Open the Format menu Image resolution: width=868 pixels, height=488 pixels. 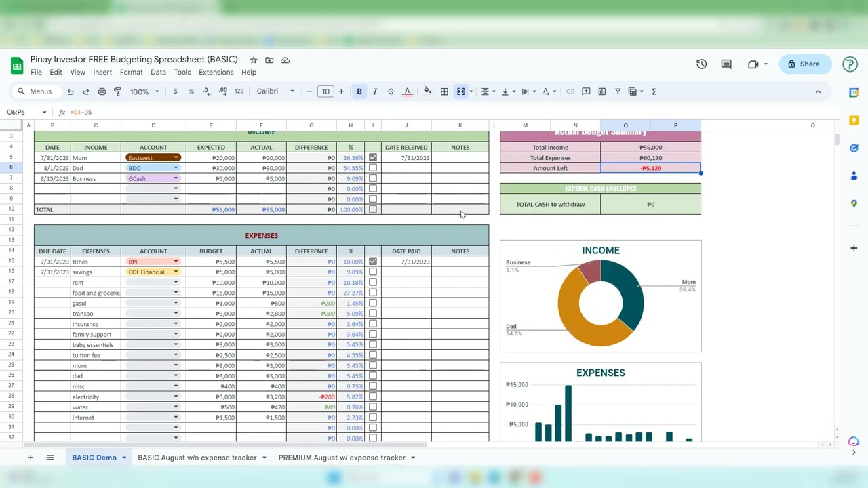(x=131, y=72)
